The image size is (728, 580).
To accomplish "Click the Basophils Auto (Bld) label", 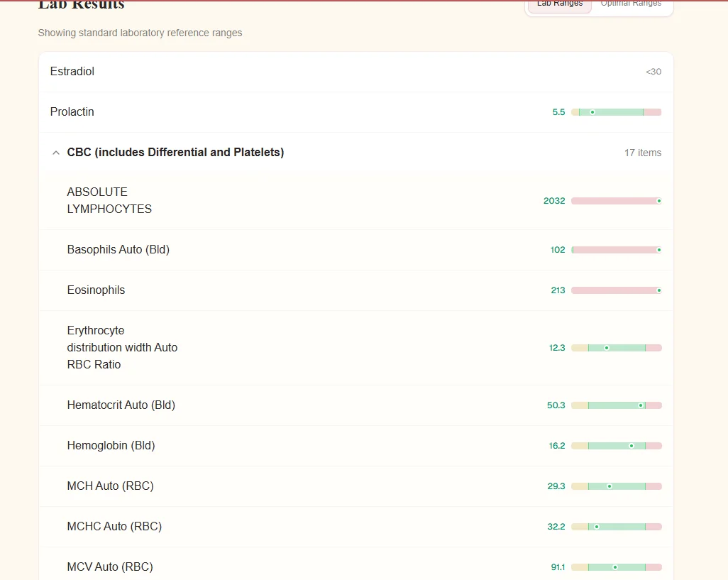I will 118,250.
